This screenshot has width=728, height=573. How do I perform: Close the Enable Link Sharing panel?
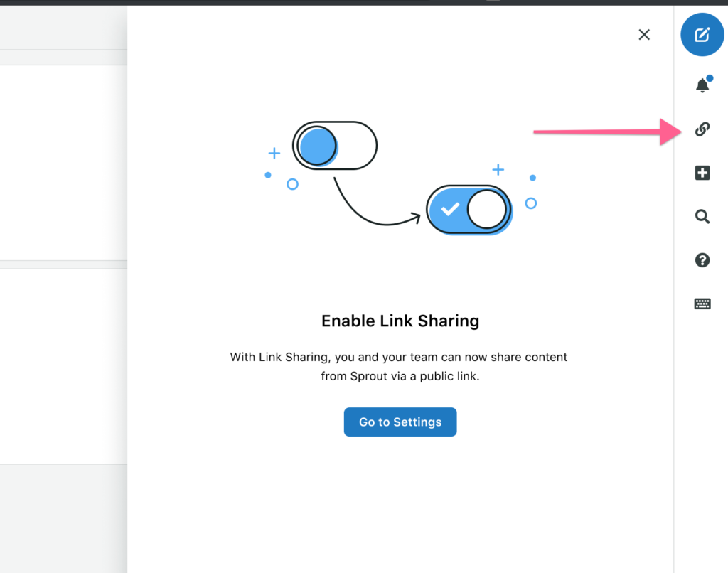click(x=644, y=35)
